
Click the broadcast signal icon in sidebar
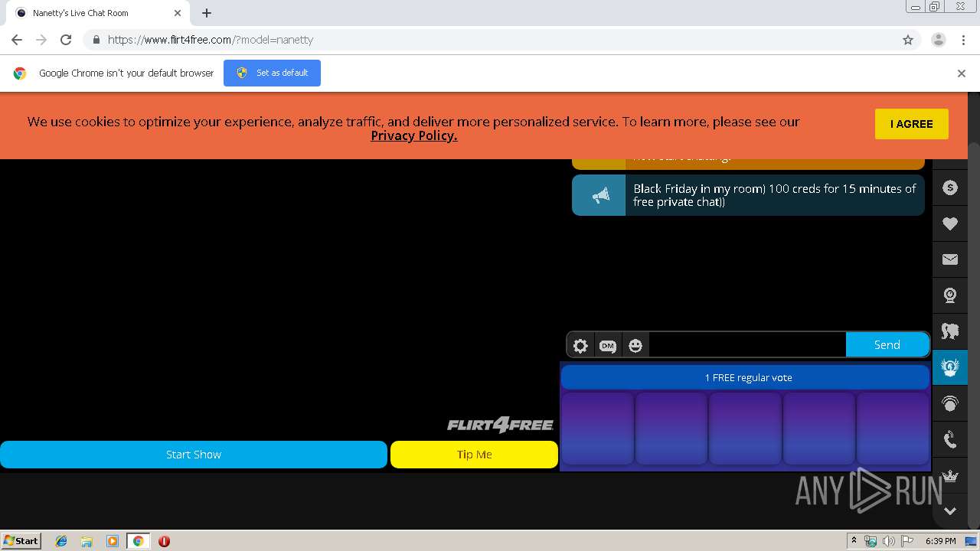pyautogui.click(x=950, y=403)
